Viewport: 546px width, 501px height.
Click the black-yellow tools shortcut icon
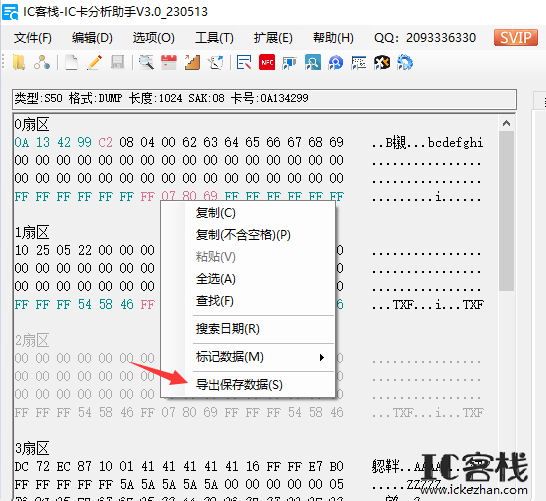tap(382, 63)
